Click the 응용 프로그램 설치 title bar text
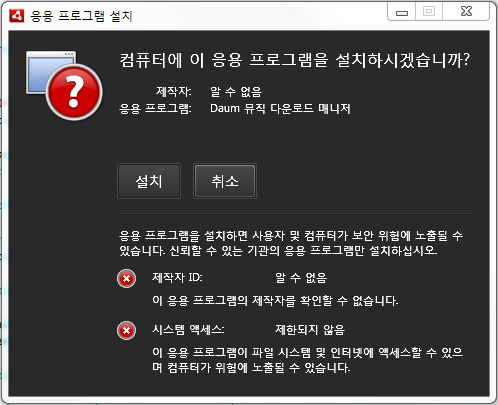Image resolution: width=498 pixels, height=405 pixels. pos(82,16)
